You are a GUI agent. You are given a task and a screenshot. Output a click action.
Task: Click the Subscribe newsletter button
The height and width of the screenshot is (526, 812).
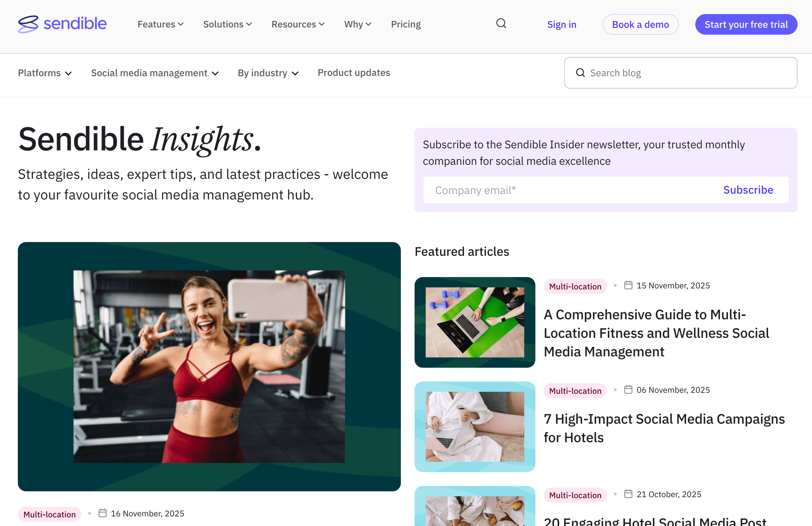[748, 190]
